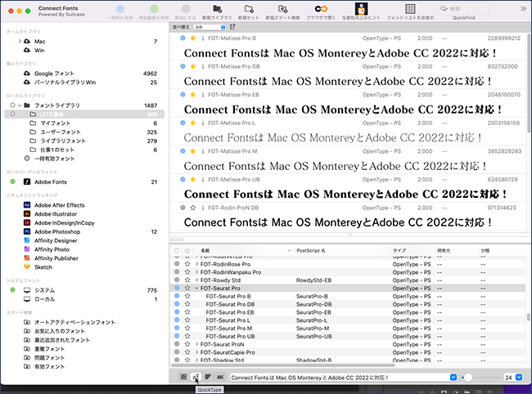Click info icon for FOT-Matisse Pro B
This screenshot has width=532, height=394.
coord(203,38)
